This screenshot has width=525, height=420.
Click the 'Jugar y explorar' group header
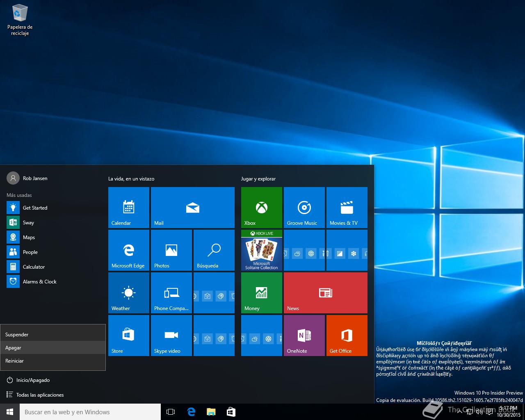258,179
